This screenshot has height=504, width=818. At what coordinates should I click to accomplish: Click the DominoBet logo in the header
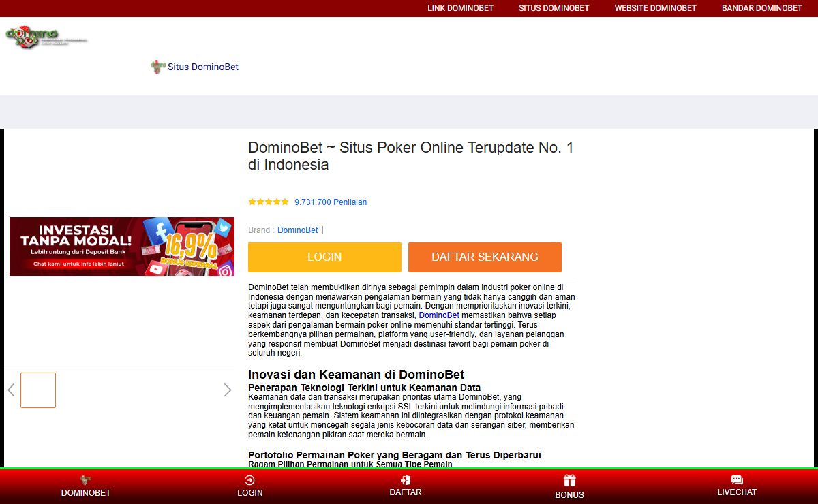(x=46, y=37)
